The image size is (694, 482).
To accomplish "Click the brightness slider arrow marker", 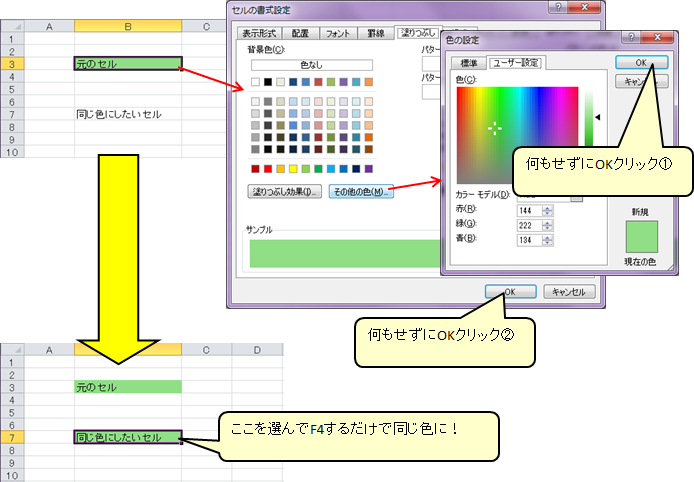I will [x=598, y=117].
